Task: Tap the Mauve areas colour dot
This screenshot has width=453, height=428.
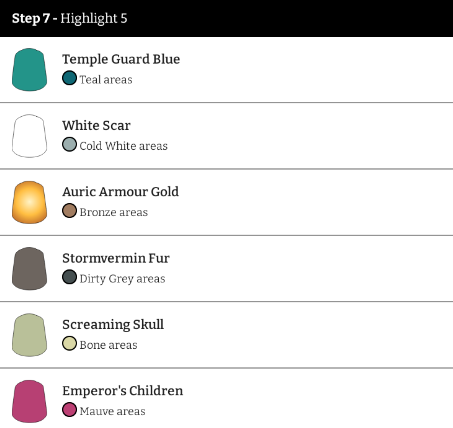Action: (69, 410)
